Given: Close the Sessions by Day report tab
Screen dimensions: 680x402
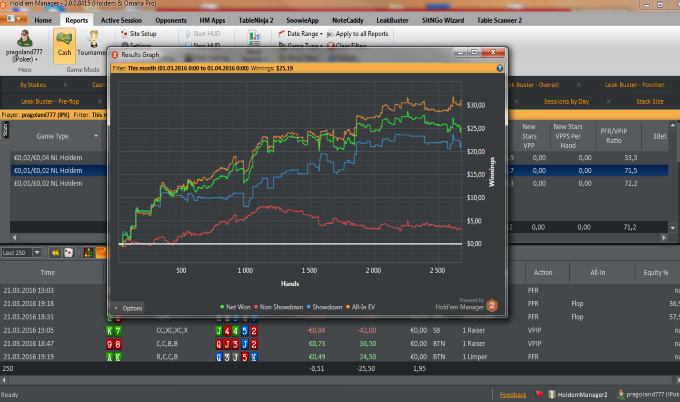Looking at the screenshot, I should point(608,101).
